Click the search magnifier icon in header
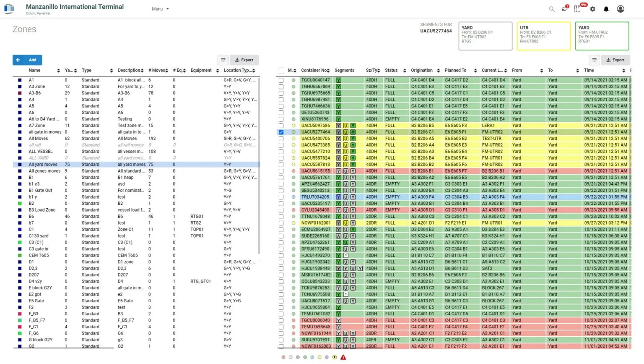 pyautogui.click(x=551, y=9)
